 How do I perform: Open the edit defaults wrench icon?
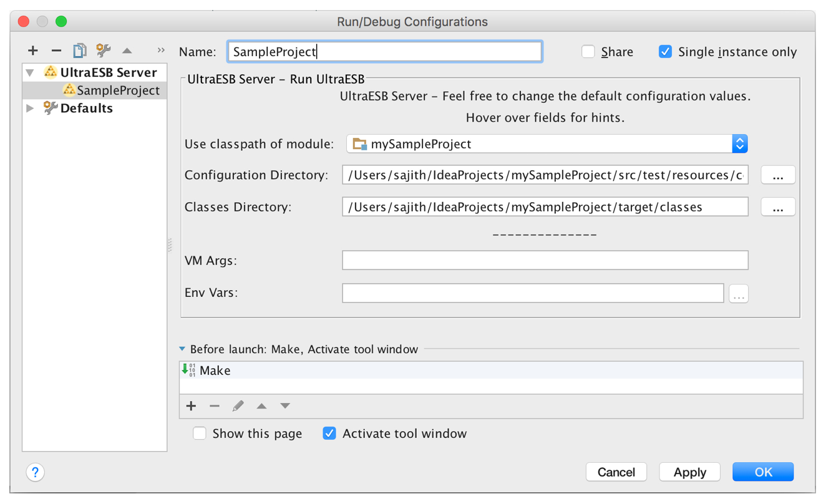tap(104, 51)
